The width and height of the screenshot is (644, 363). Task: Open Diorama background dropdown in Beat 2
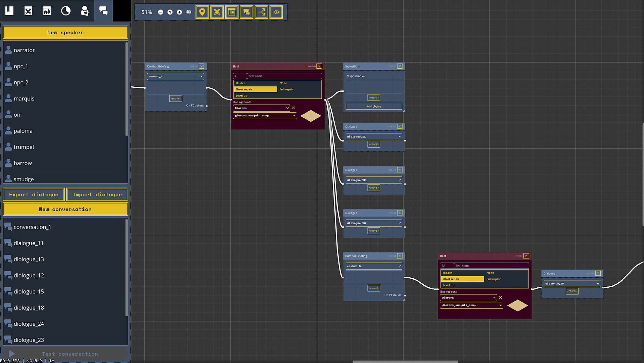(262, 108)
